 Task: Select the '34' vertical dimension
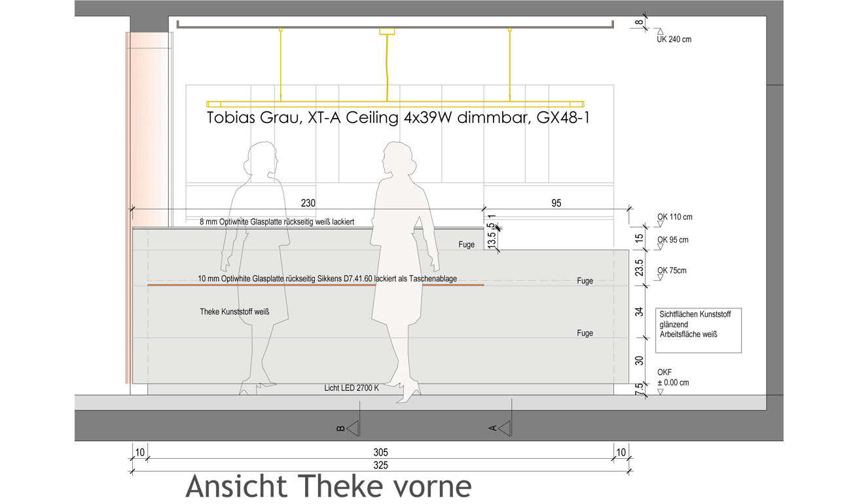tap(640, 312)
